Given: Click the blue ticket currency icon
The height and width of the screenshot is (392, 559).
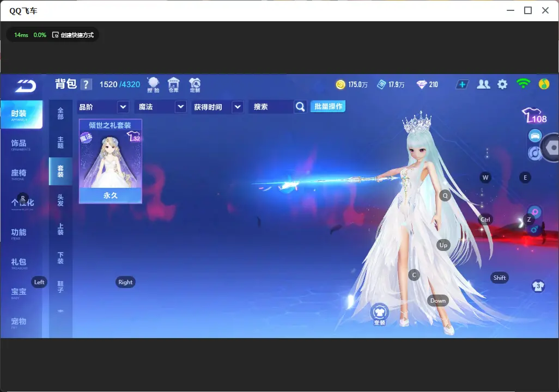Looking at the screenshot, I should click(x=381, y=84).
